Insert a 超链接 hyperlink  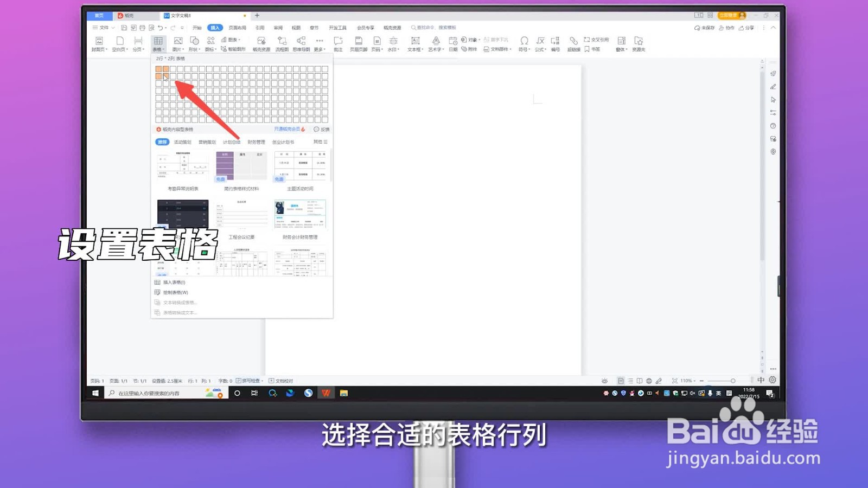click(x=573, y=44)
